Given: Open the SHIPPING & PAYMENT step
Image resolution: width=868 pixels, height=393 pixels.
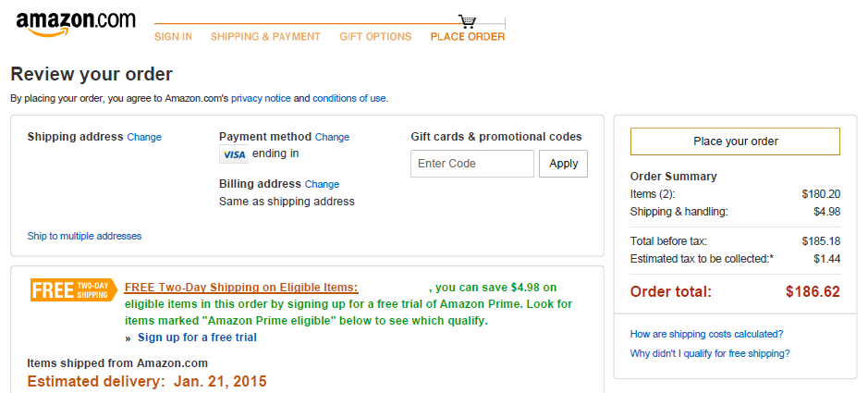Looking at the screenshot, I should coord(265,37).
